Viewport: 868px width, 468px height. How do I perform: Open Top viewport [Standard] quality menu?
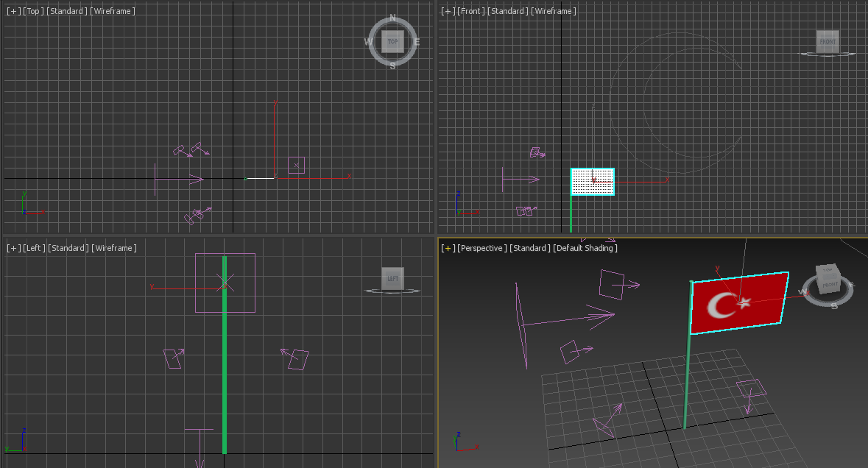tap(67, 11)
